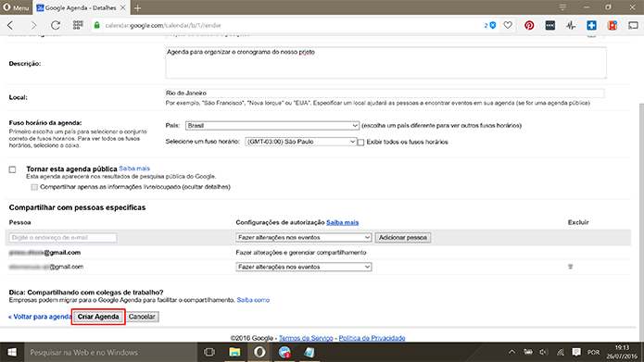The height and width of the screenshot is (362, 644).
Task: Go back to previous page
Action: [x=11, y=25]
